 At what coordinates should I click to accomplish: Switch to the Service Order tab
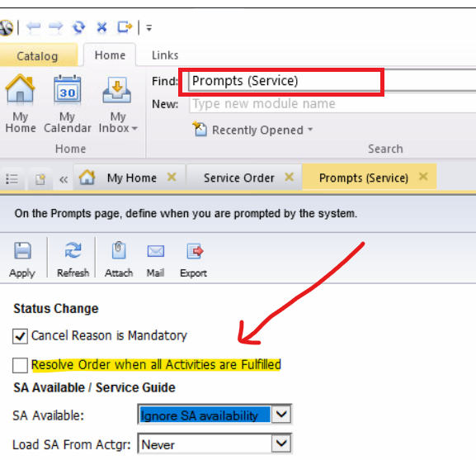[239, 178]
